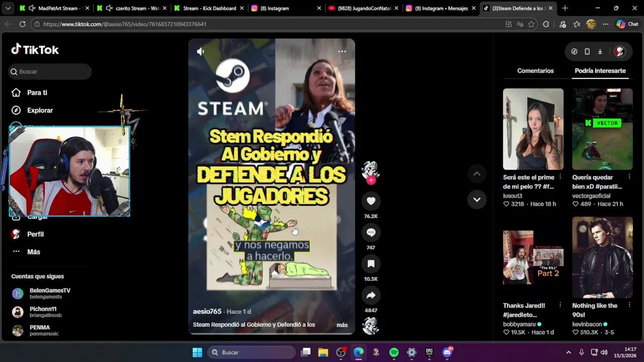This screenshot has width=644, height=362.
Task: Open bobbyamaru Thanks Jared video thumbnail
Action: (533, 257)
